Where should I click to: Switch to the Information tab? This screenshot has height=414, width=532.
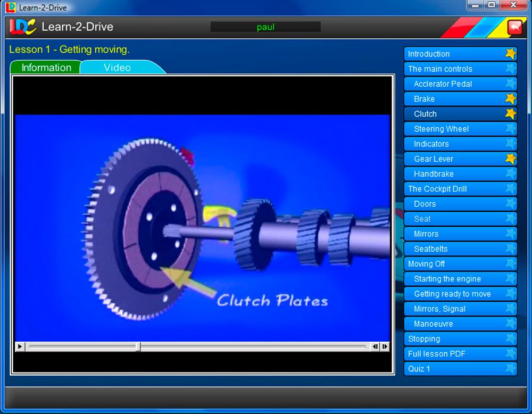[45, 68]
